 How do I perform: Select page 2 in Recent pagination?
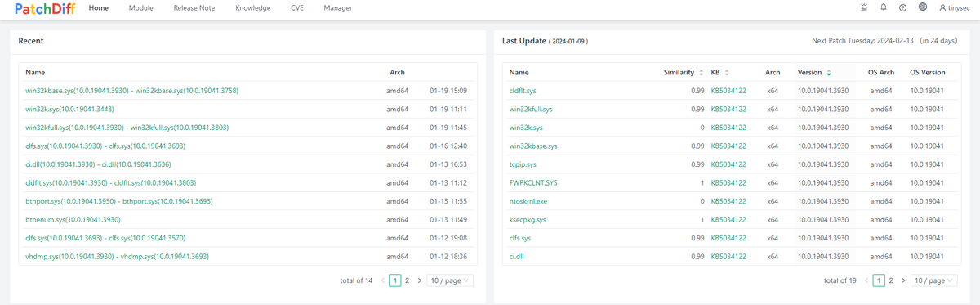[407, 280]
